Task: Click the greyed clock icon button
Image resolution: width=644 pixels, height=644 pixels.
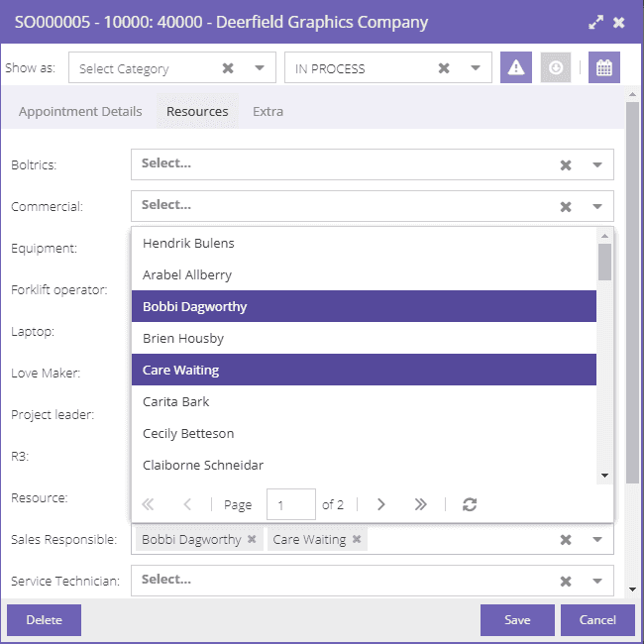Action: click(x=555, y=67)
